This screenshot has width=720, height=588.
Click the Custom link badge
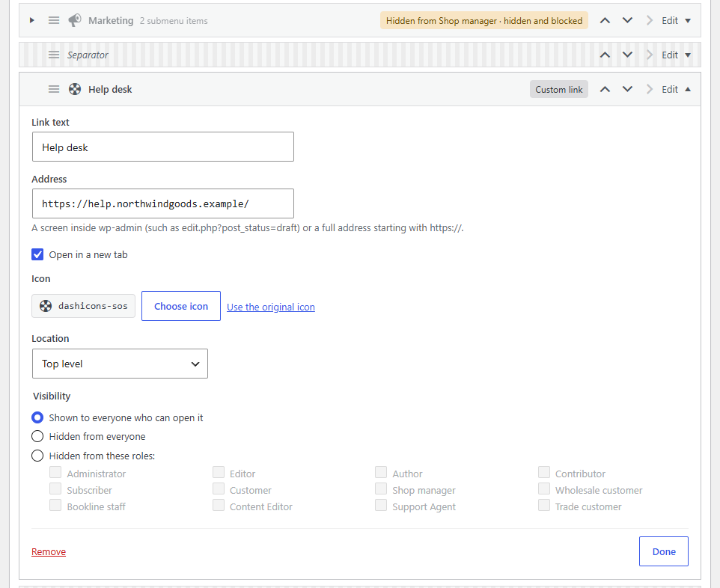pyautogui.click(x=559, y=89)
